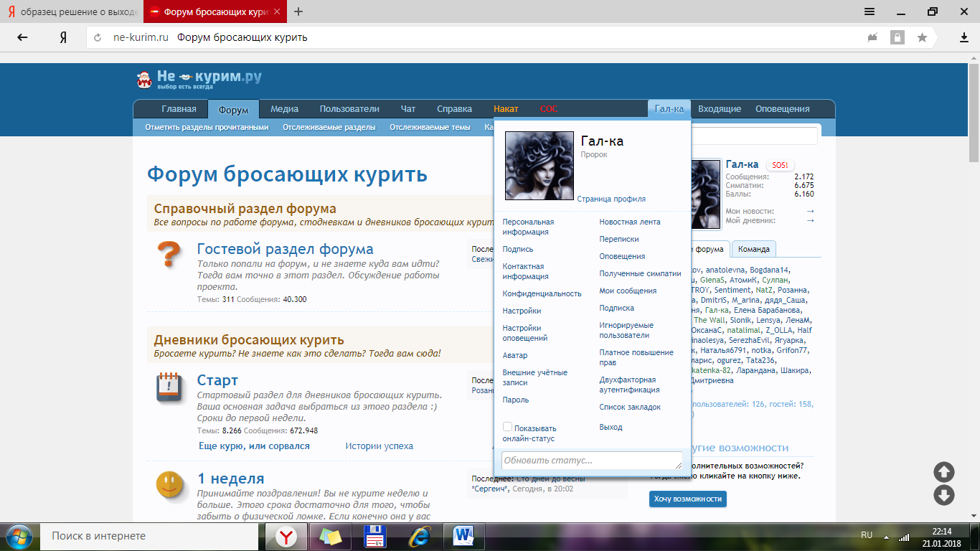The height and width of the screenshot is (551, 980).
Task: Click the Хочу возможности button
Action: [687, 499]
